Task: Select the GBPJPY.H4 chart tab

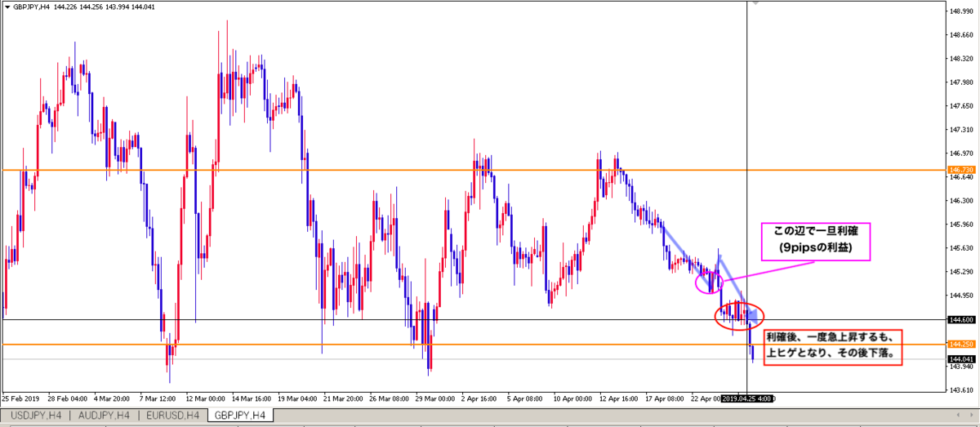Action: point(238,416)
